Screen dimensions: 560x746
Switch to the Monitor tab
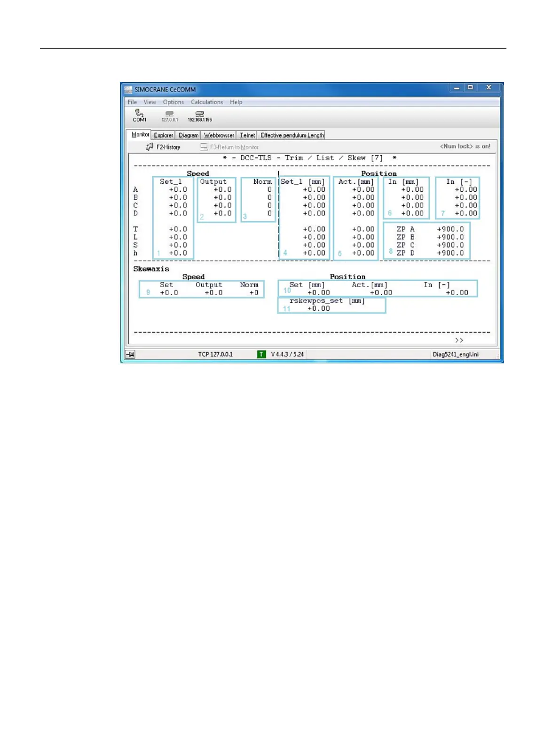pyautogui.click(x=140, y=134)
